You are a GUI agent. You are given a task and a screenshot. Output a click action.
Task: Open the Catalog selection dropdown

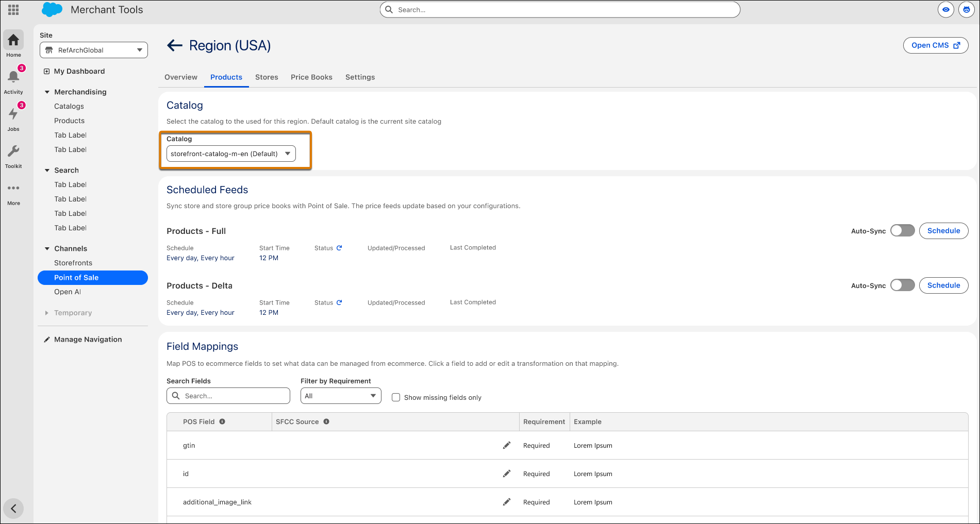click(231, 154)
